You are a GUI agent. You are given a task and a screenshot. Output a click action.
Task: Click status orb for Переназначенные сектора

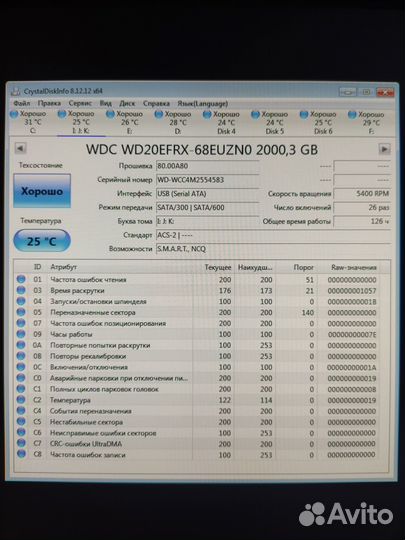click(21, 312)
